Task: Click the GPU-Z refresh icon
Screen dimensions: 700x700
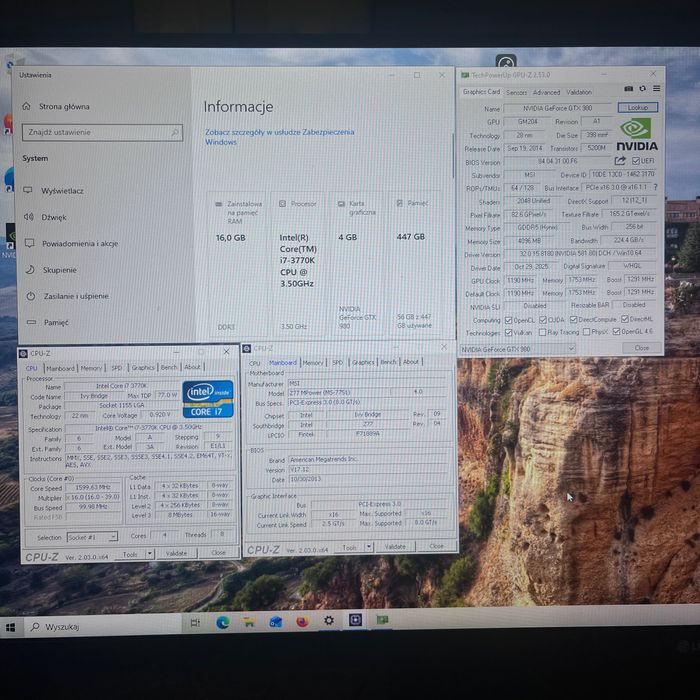Action: click(642, 89)
